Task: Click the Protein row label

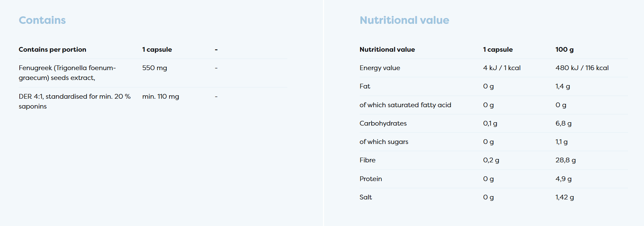Action: click(371, 179)
